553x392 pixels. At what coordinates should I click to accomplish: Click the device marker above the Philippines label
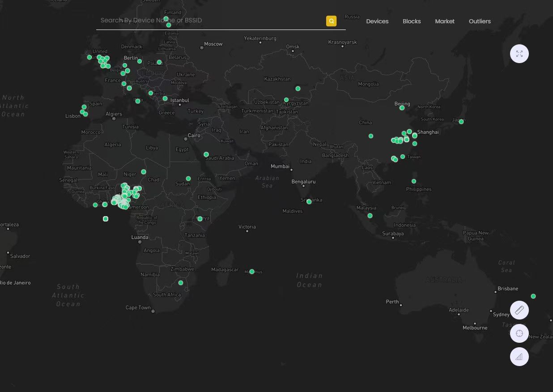coord(414,181)
